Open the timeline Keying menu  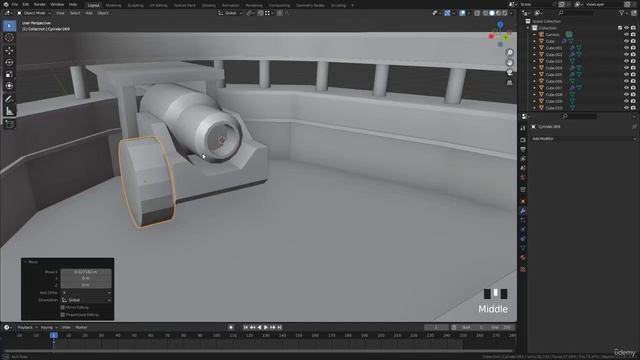click(48, 327)
